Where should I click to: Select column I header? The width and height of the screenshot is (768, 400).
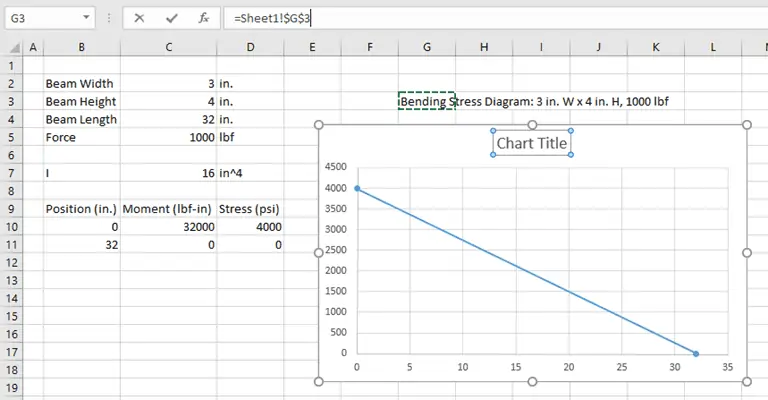[x=541, y=47]
